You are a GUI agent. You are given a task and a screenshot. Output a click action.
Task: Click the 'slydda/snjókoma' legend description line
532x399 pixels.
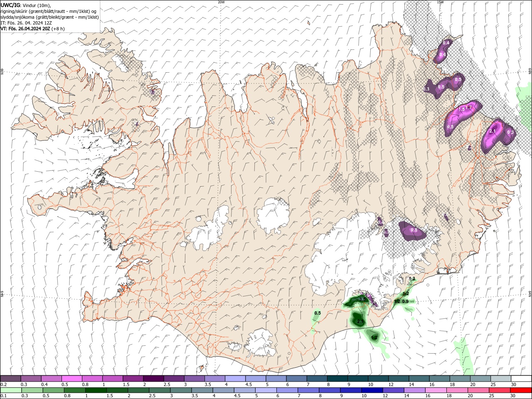(49, 17)
